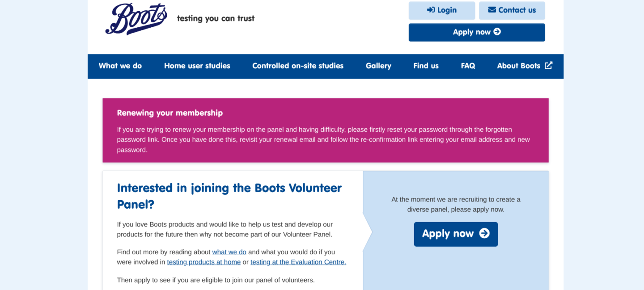The width and height of the screenshot is (644, 290).
Task: Open Controlled on-site studies page
Action: (x=298, y=66)
